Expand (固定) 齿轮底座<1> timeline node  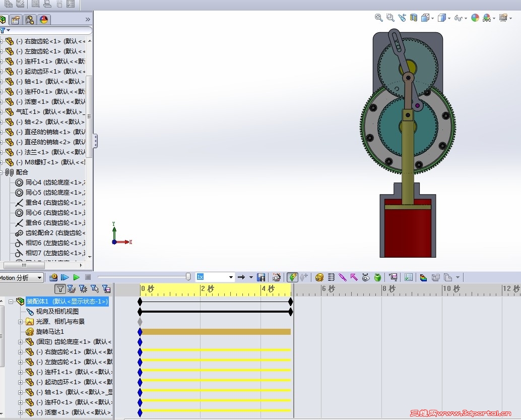pos(20,342)
